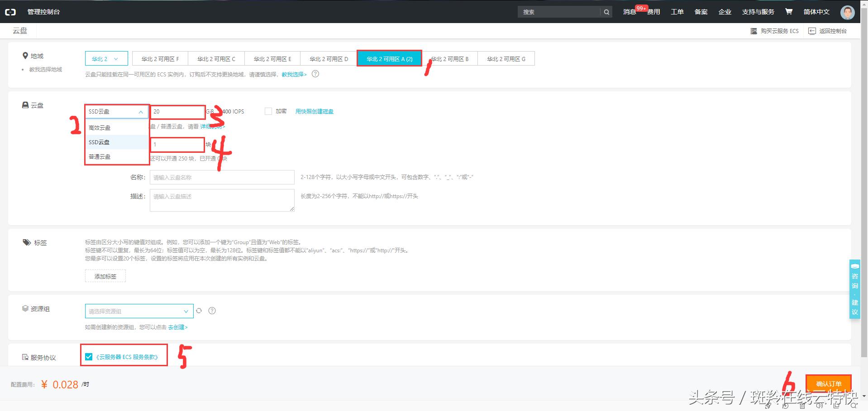Click the Alibaba Cloud logo icon
868x411 pixels.
click(10, 12)
